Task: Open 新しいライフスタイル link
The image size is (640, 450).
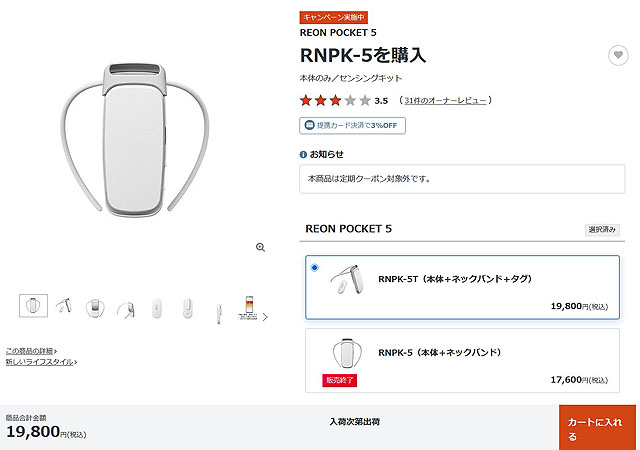Action: point(41,362)
